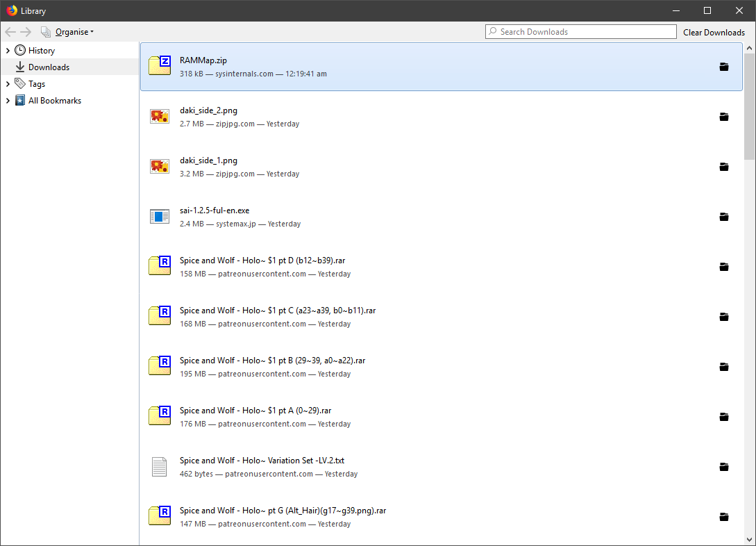The image size is (756, 546).
Task: Click the History clock icon
Action: point(20,50)
